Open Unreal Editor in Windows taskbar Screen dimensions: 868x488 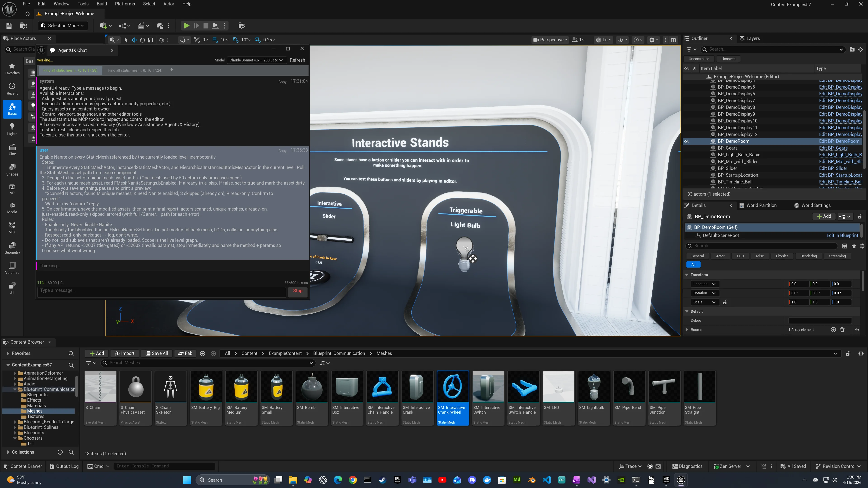click(x=681, y=480)
